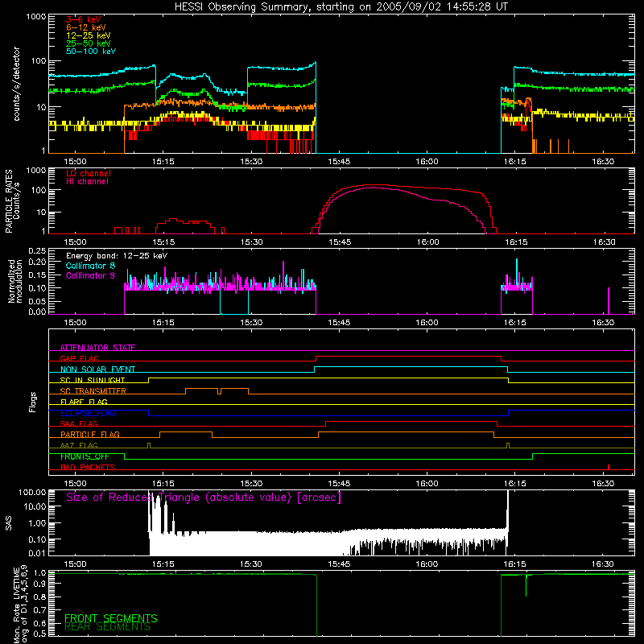
Task: Click the '12-25 keV' legend label
Action: [89, 35]
